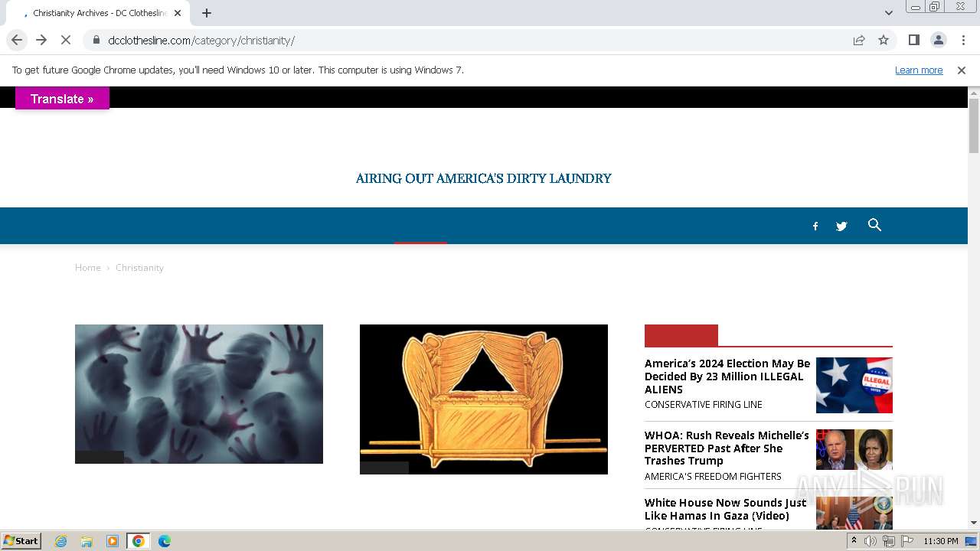
Task: Click the page vertical scrollbar thumb
Action: [974, 126]
